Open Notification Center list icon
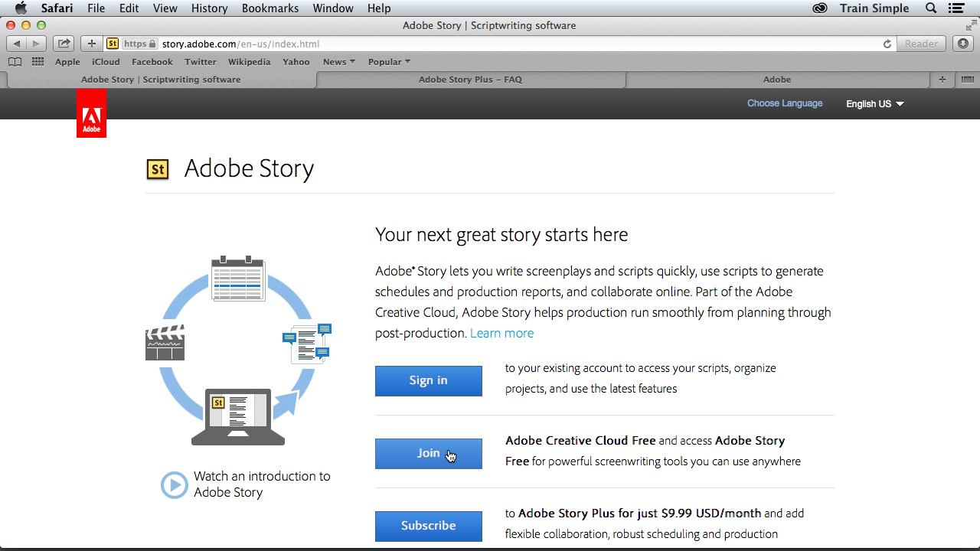The height and width of the screenshot is (551, 980). (956, 8)
